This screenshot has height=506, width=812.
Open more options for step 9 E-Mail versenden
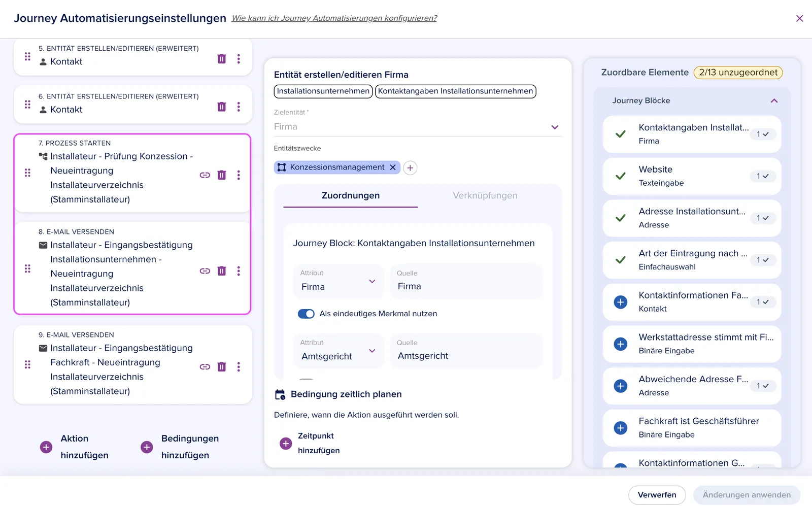(239, 367)
